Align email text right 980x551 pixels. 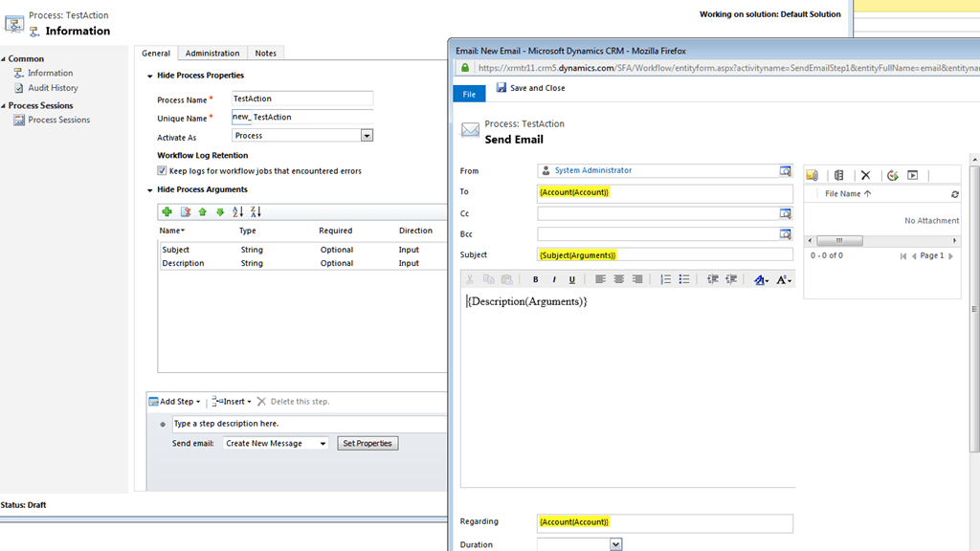[636, 279]
